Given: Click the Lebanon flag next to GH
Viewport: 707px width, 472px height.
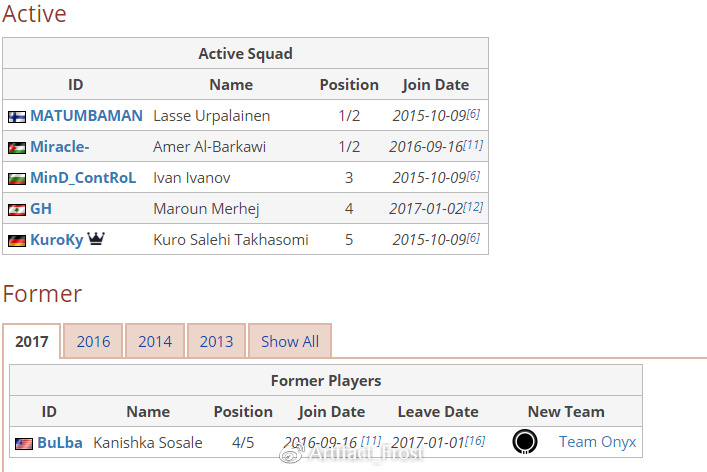Looking at the screenshot, I should coord(17,210).
